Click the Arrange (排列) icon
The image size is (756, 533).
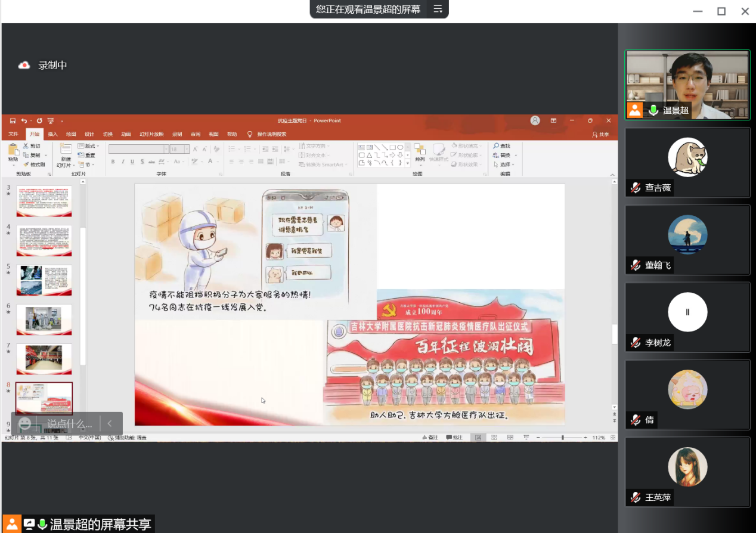420,150
